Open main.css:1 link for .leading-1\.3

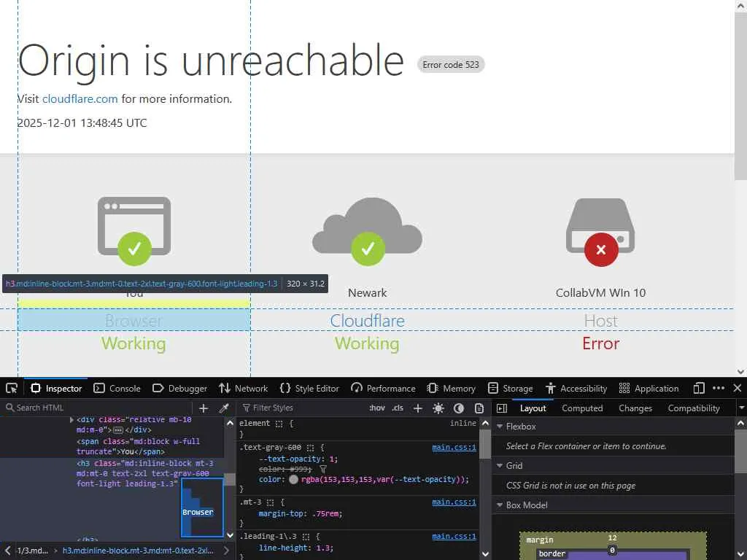(x=454, y=536)
